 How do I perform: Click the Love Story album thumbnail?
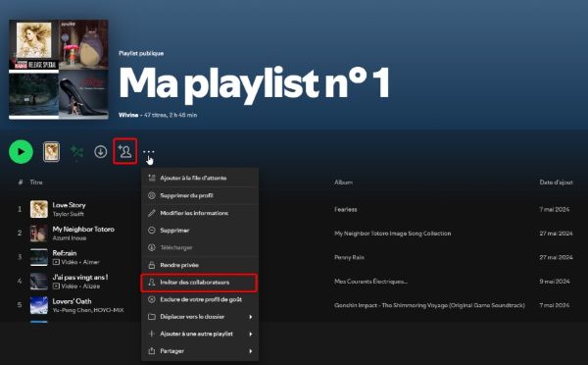click(x=39, y=209)
